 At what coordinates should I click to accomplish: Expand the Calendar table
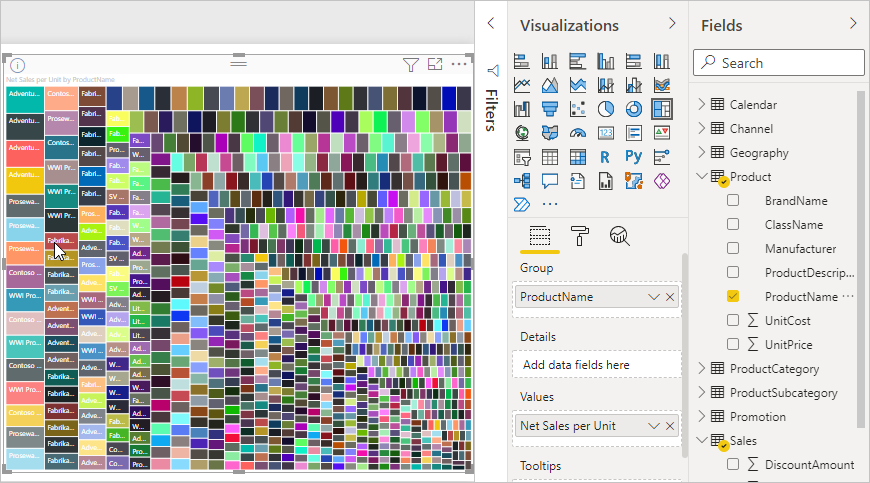(702, 105)
